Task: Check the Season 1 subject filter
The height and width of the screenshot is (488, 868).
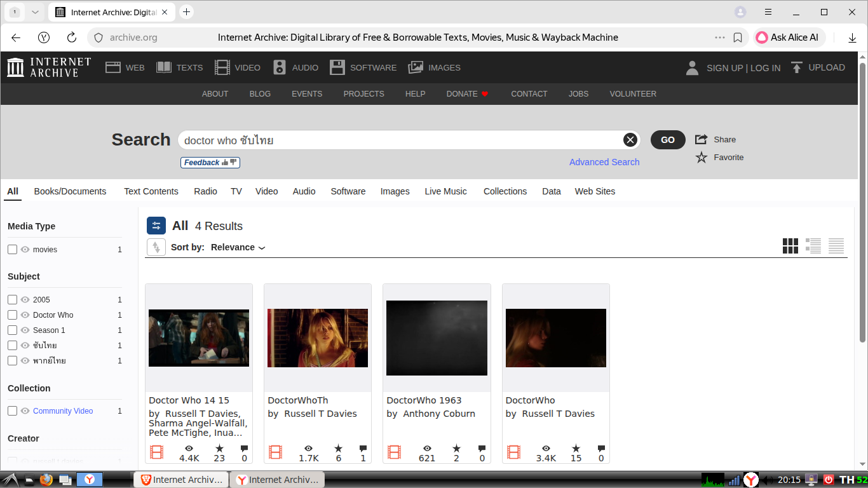Action: click(x=12, y=330)
